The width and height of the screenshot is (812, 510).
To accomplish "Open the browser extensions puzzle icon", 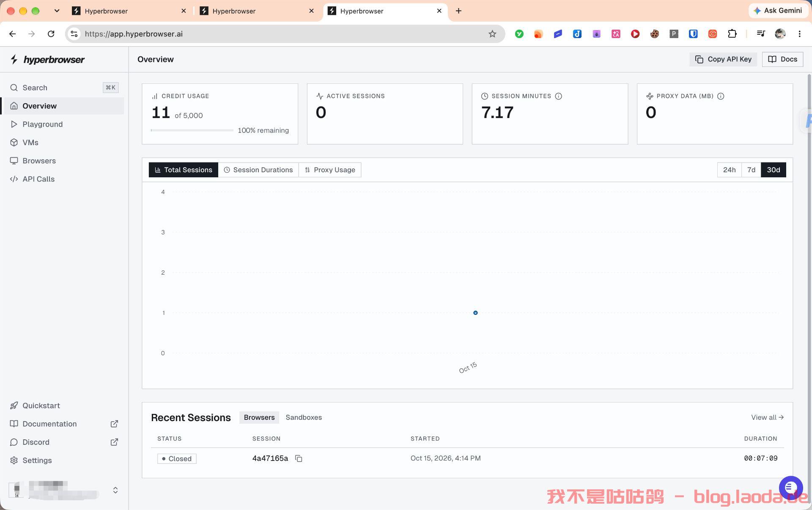I will (732, 34).
